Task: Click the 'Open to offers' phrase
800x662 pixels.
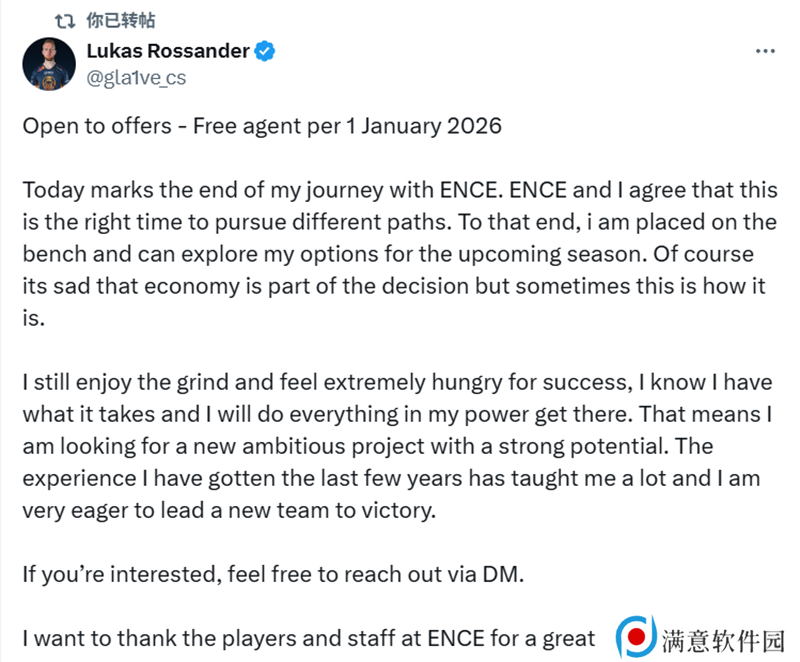Action: [97, 126]
